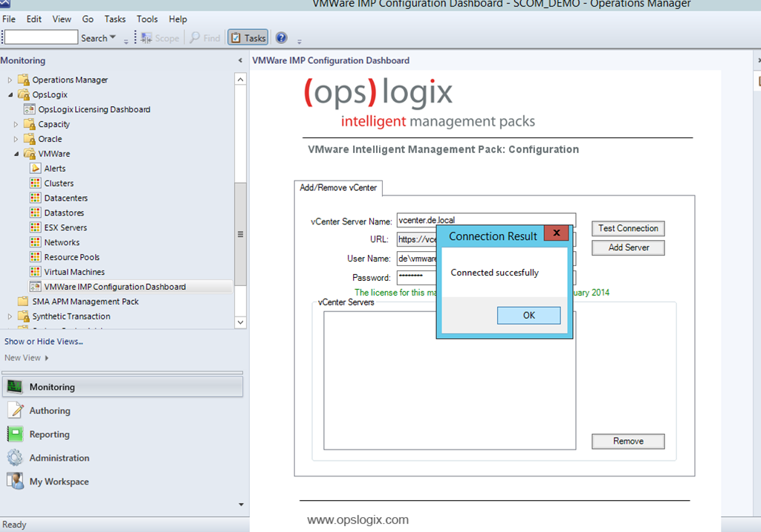Select the Add/Remove vCenter tab
The width and height of the screenshot is (761, 532).
click(x=338, y=188)
